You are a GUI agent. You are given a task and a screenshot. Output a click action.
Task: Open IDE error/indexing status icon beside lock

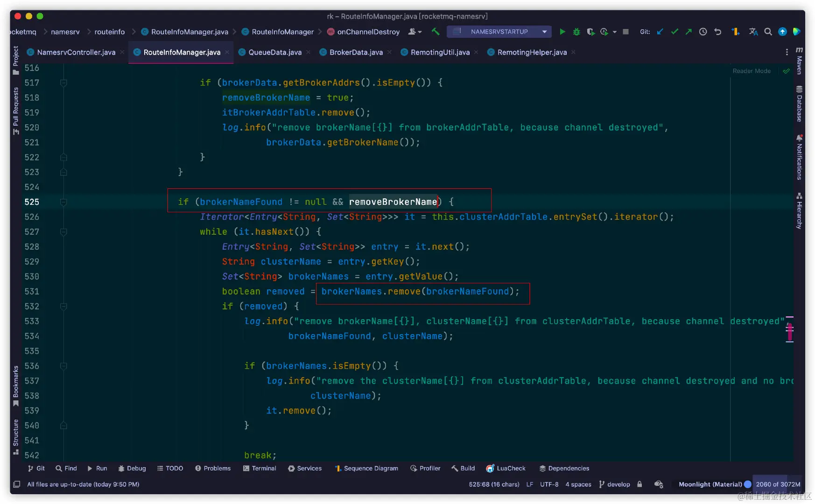point(659,484)
